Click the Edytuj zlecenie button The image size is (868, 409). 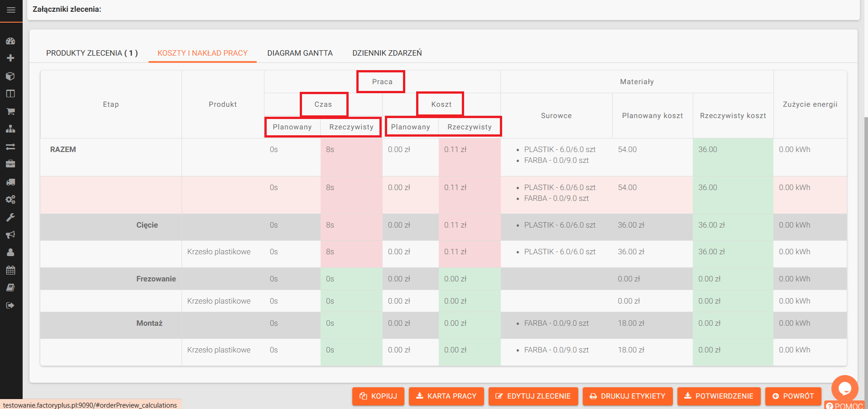[x=533, y=396]
